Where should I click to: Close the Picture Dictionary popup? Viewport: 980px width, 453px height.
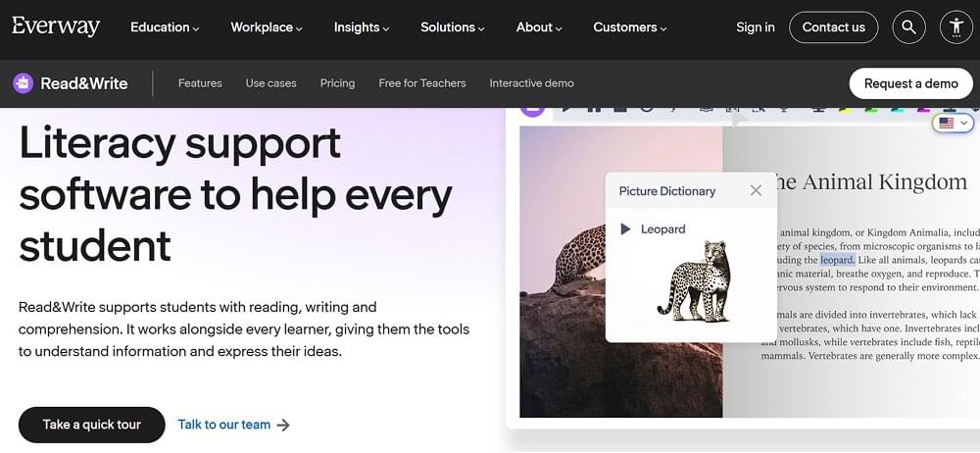tap(756, 190)
